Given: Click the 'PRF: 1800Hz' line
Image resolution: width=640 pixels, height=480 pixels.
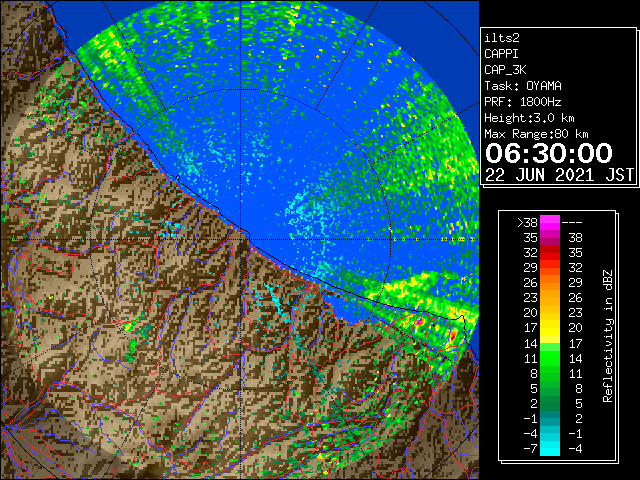Looking at the screenshot, I should coord(523,102).
